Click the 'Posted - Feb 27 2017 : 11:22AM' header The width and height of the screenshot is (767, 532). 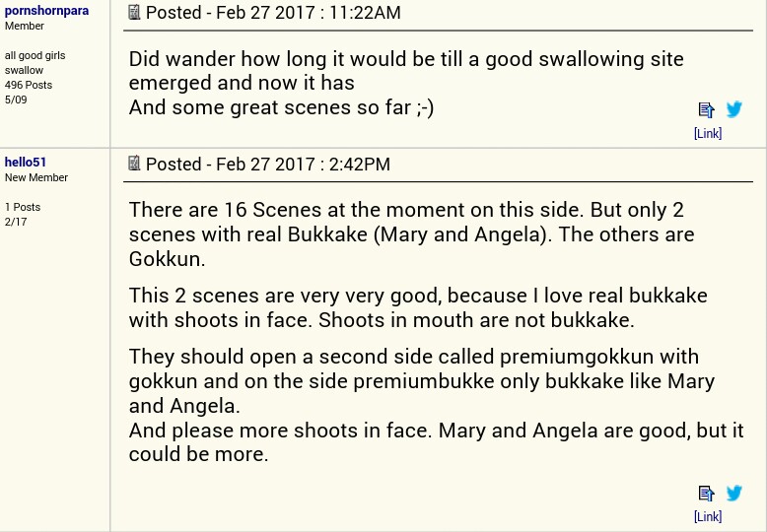[273, 13]
